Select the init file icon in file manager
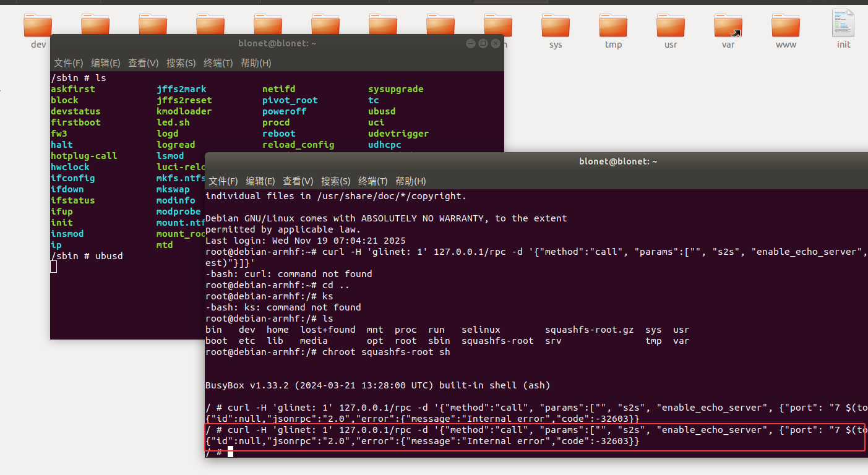868x475 pixels. (x=843, y=23)
